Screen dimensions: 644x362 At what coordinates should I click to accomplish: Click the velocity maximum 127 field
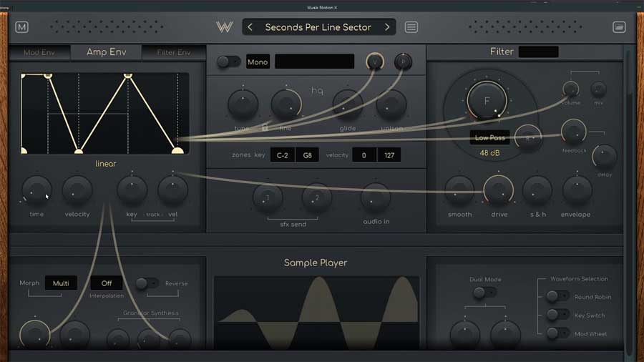[x=389, y=155]
